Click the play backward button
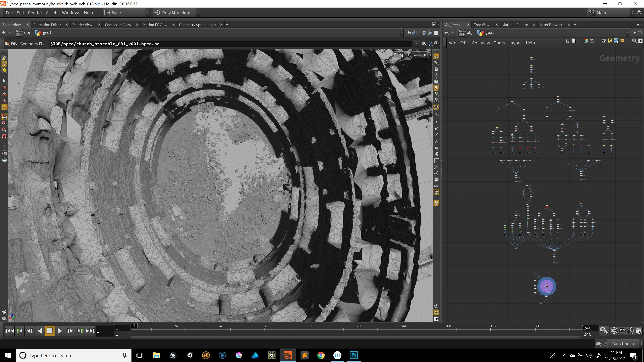 tap(40, 331)
